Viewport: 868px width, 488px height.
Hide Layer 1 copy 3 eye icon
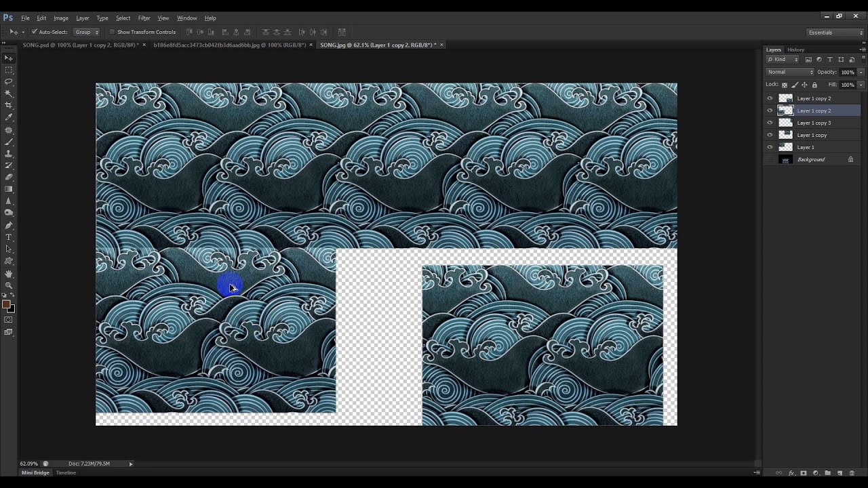[x=770, y=123]
